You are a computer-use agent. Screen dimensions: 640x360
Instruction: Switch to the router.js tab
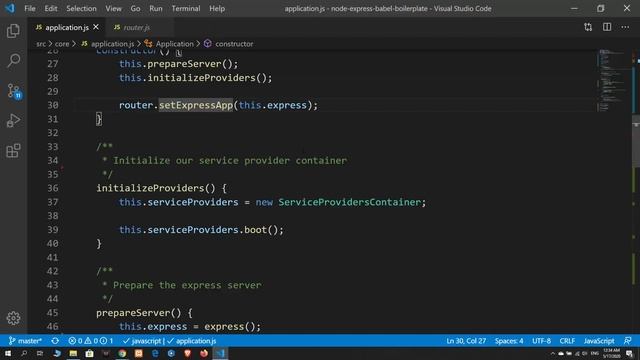(x=136, y=27)
